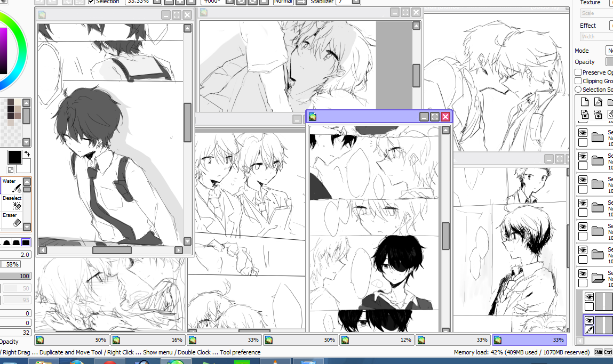
Task: Switch to the 16% canvas tab
Action: click(x=148, y=340)
